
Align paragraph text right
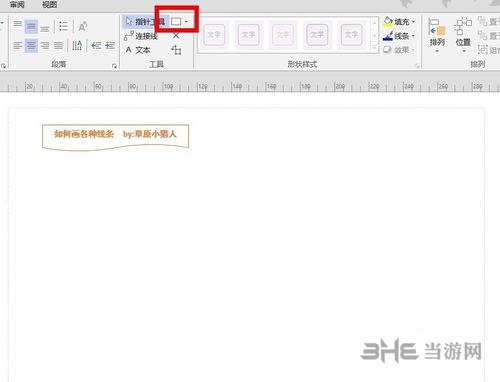pyautogui.click(x=45, y=45)
